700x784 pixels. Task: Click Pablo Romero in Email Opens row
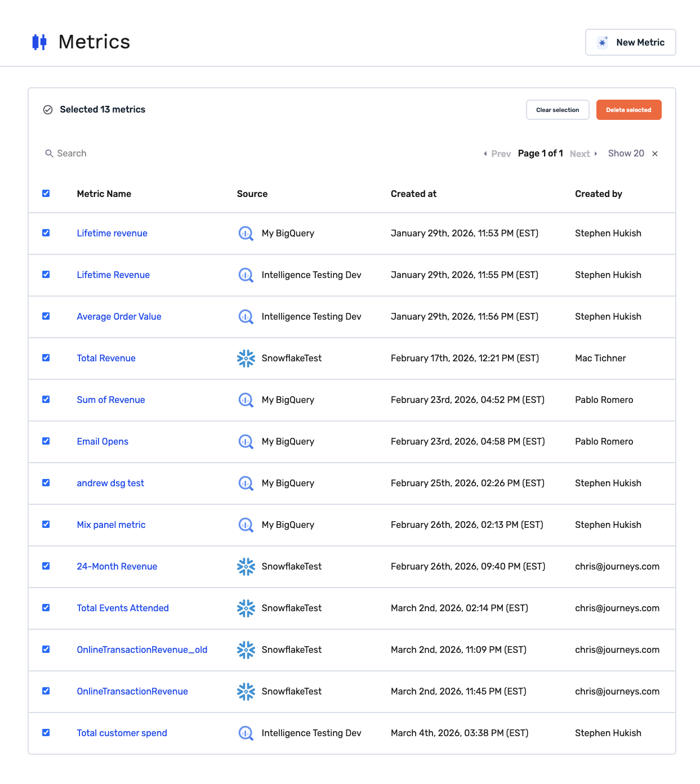pyautogui.click(x=604, y=442)
